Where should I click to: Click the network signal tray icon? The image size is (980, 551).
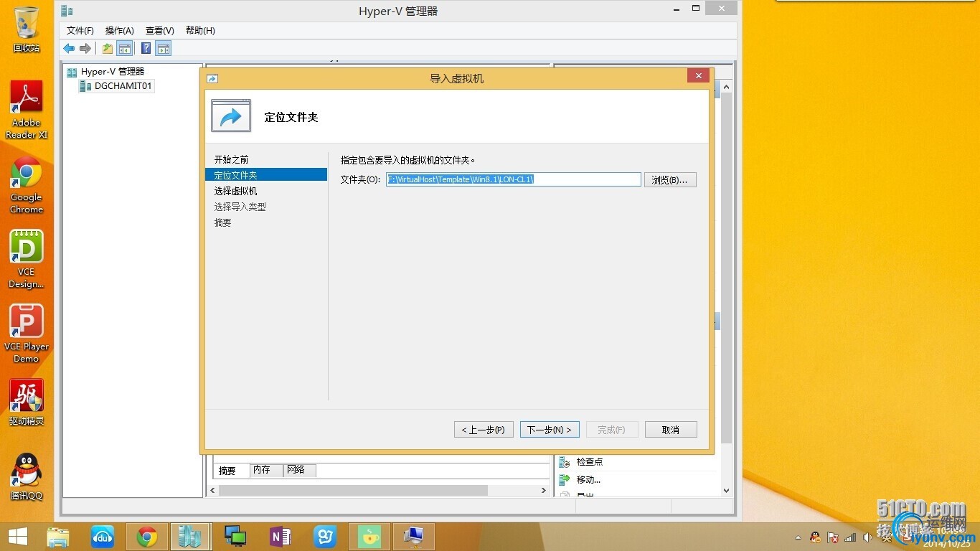[x=850, y=537]
